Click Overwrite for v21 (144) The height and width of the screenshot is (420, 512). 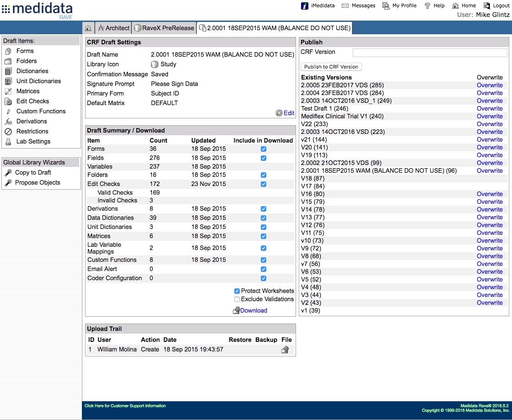[x=490, y=140]
